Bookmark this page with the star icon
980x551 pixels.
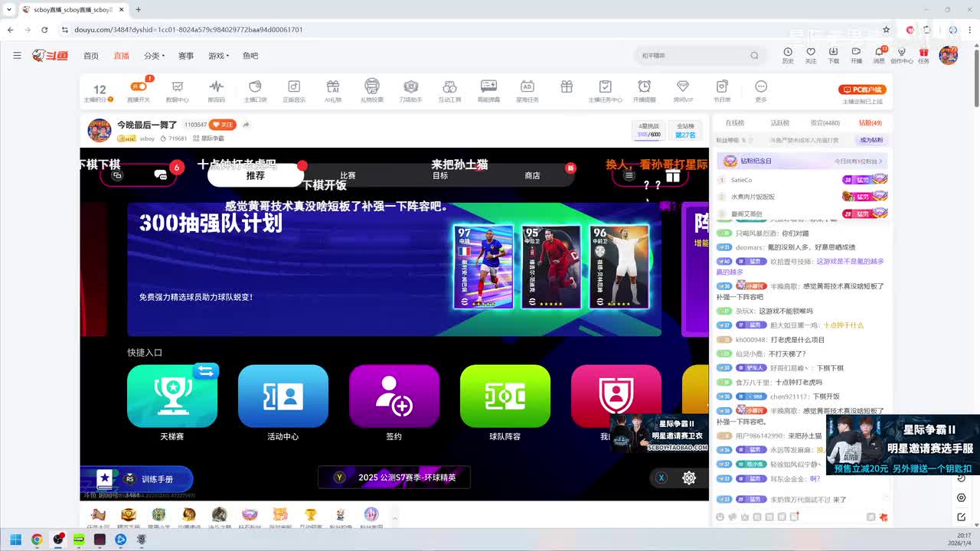tap(886, 30)
